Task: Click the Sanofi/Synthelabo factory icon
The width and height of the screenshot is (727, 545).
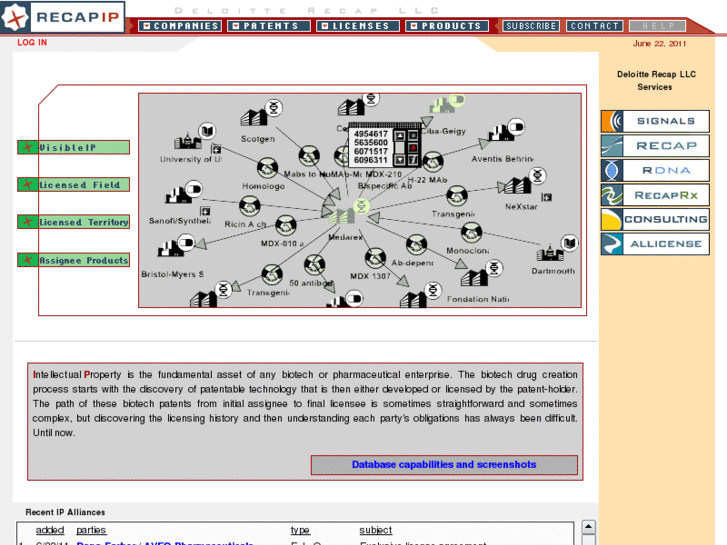Action: point(178,195)
